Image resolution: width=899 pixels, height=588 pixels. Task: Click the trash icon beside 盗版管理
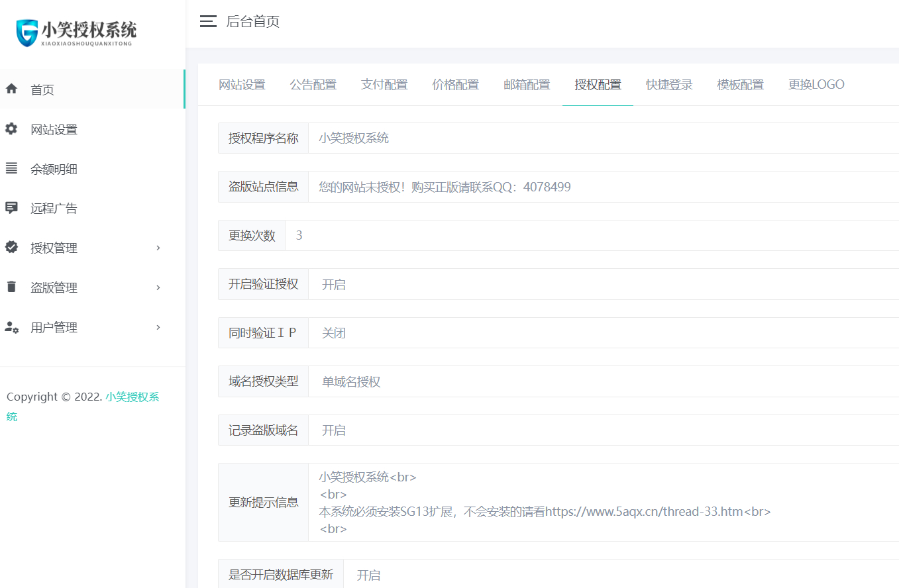[x=11, y=287]
